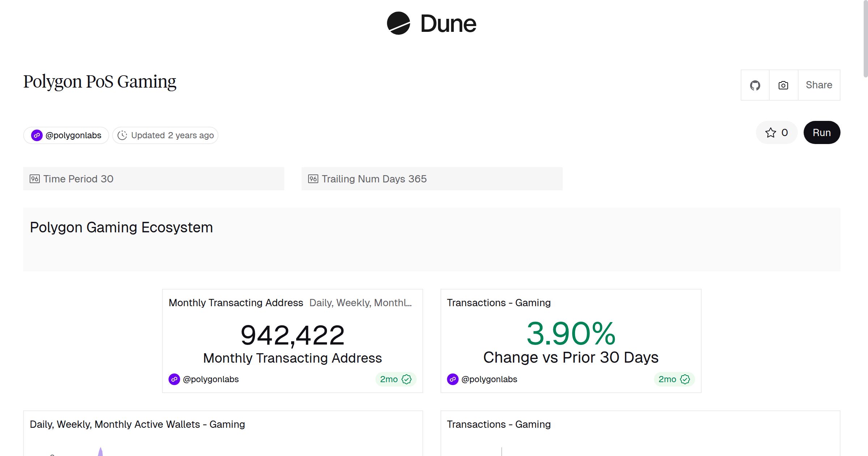Viewport: 868px width, 456px height.
Task: Click polygonlabs avatar in header pill
Action: tap(37, 135)
